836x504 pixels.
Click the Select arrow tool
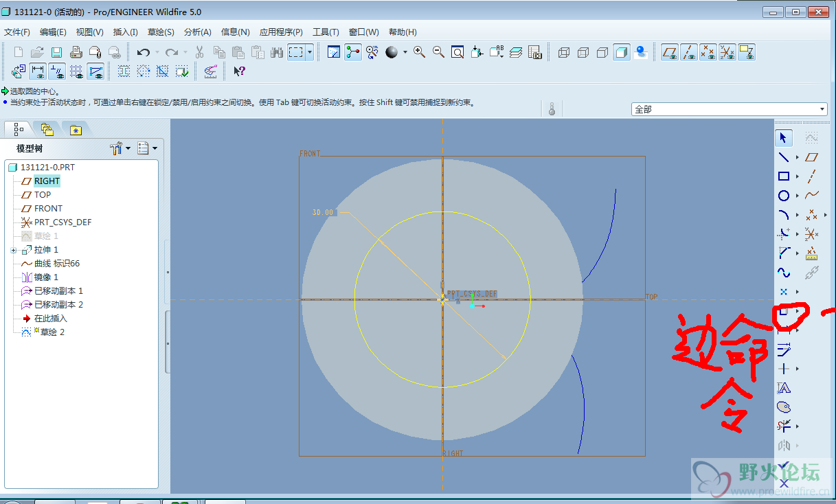[784, 138]
